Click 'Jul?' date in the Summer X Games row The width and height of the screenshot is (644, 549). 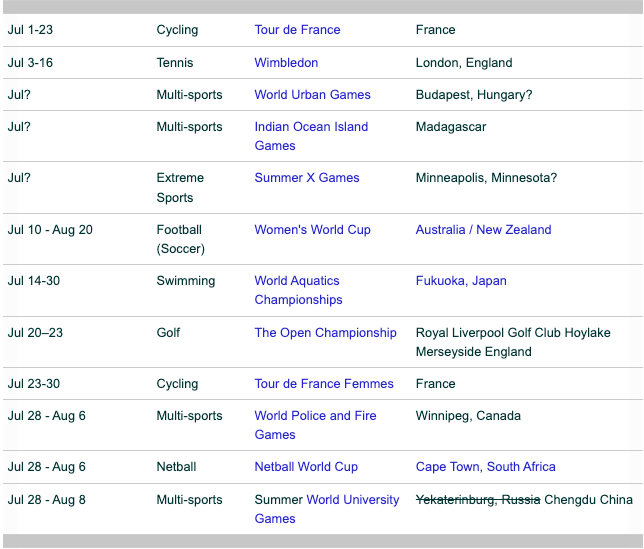tap(19, 177)
